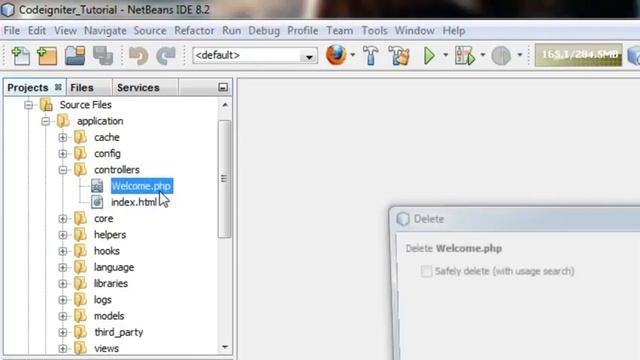Click the Debug Project icon
This screenshot has width=640, height=360.
[465, 56]
